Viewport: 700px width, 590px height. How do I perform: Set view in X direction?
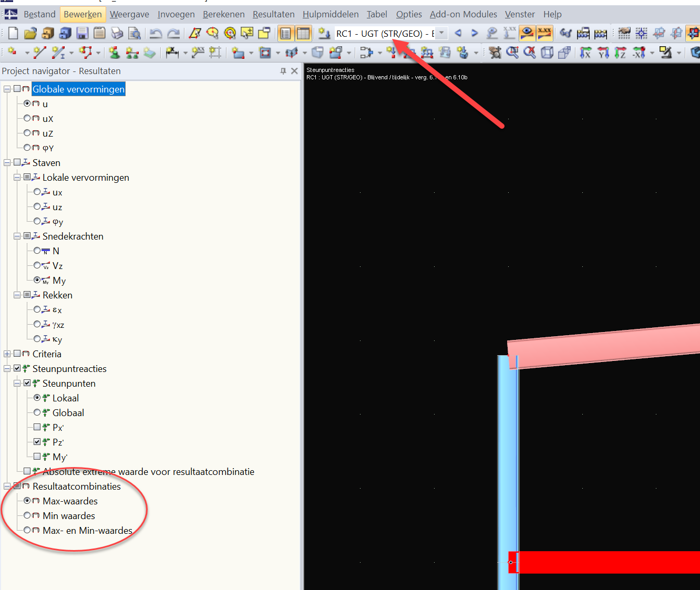point(586,52)
